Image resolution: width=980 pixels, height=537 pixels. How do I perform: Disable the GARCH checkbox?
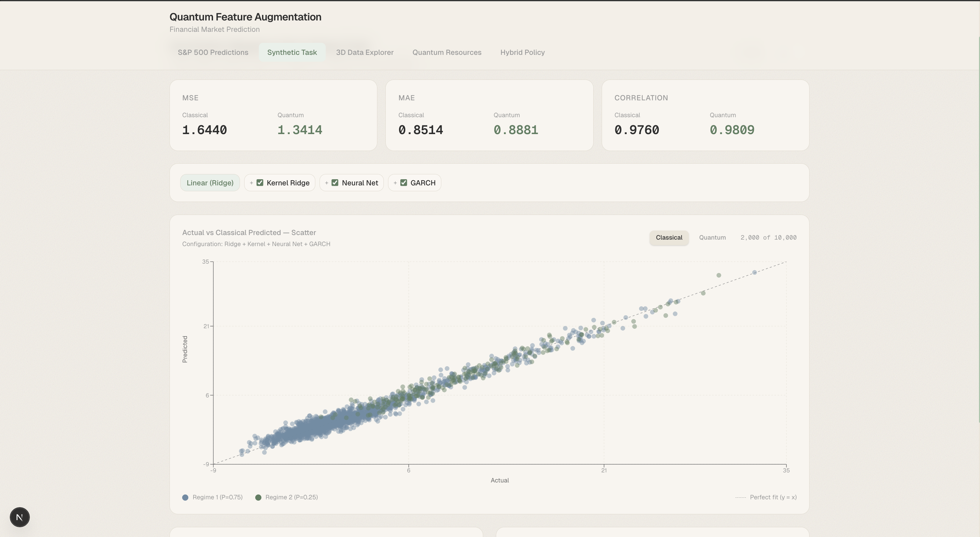coord(404,183)
